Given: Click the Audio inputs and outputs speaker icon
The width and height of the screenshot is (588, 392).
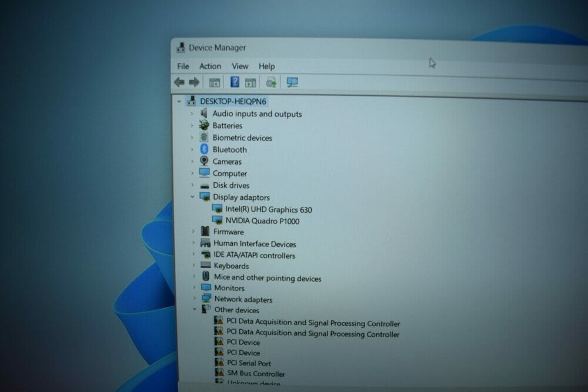Looking at the screenshot, I should click(204, 113).
